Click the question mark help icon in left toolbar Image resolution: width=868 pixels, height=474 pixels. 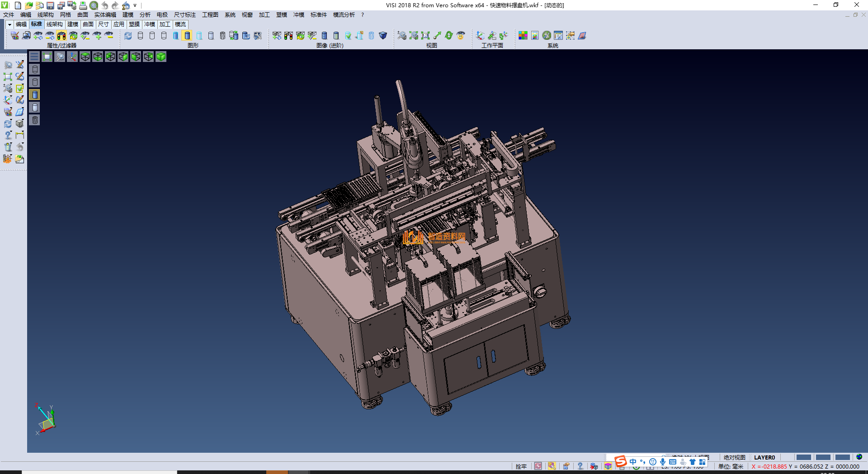pos(8,135)
